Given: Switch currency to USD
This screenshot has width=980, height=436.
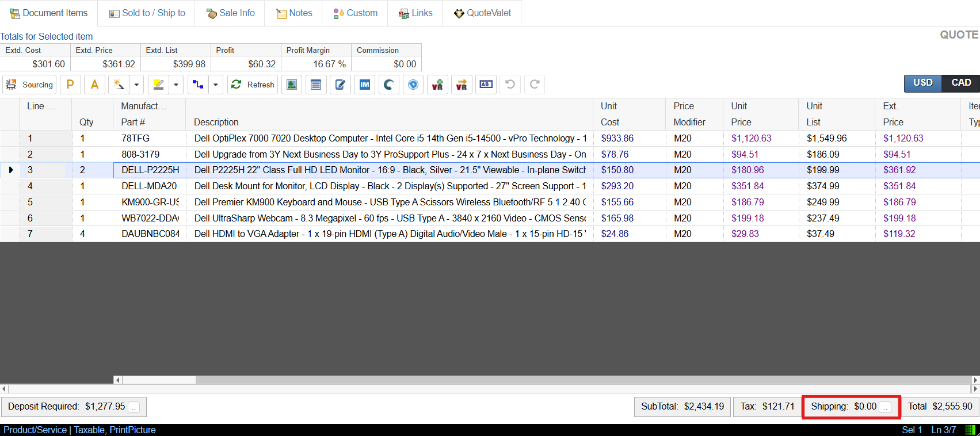Looking at the screenshot, I should (x=922, y=83).
